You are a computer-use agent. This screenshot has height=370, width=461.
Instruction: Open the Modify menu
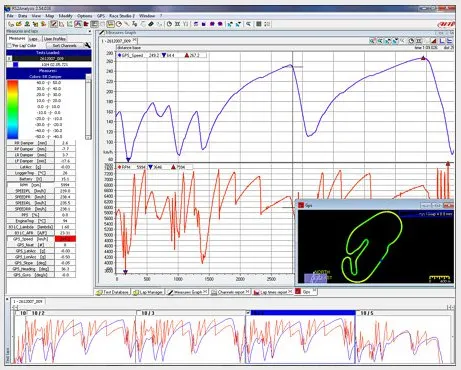[x=65, y=16]
